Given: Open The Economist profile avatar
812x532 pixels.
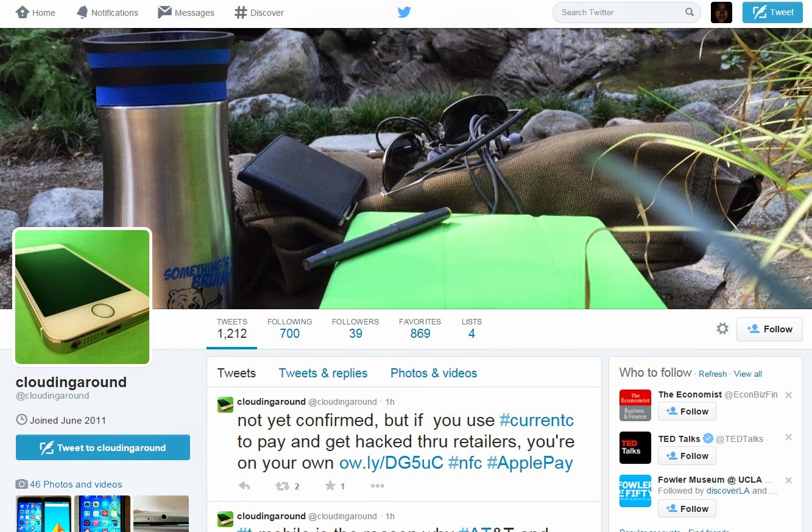Looking at the screenshot, I should coord(635,405).
